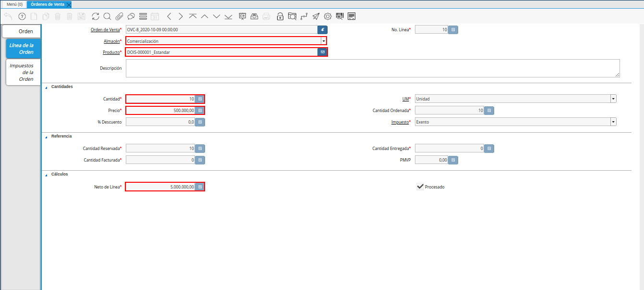Image resolution: width=644 pixels, height=290 pixels.
Task: Open Impuestos de la Orden side tab
Action: (x=24, y=72)
